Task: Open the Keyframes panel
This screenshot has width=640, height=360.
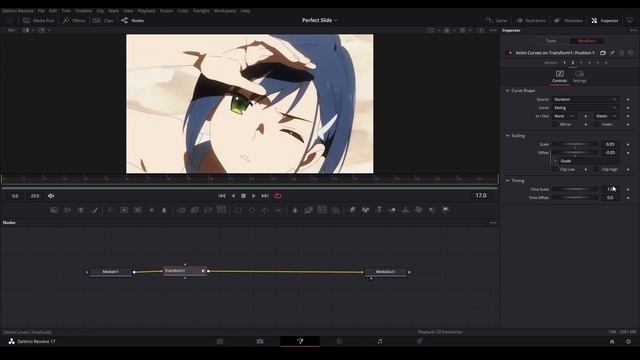Action: 531,20
